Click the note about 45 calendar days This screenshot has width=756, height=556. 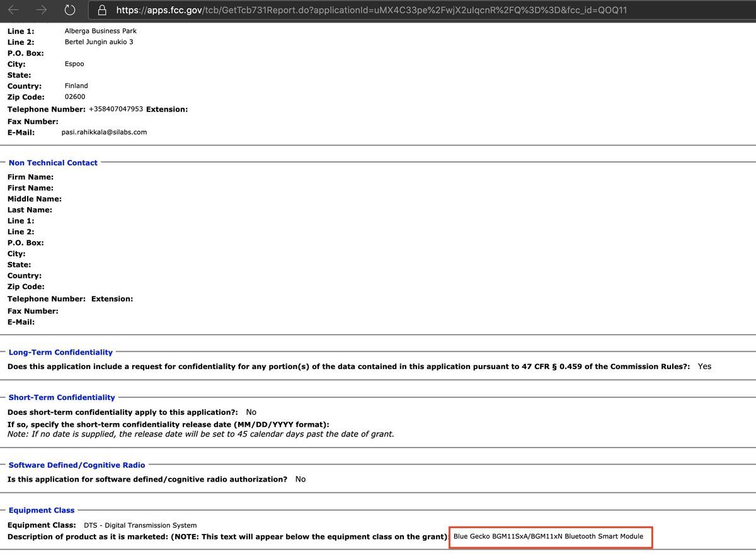point(200,434)
